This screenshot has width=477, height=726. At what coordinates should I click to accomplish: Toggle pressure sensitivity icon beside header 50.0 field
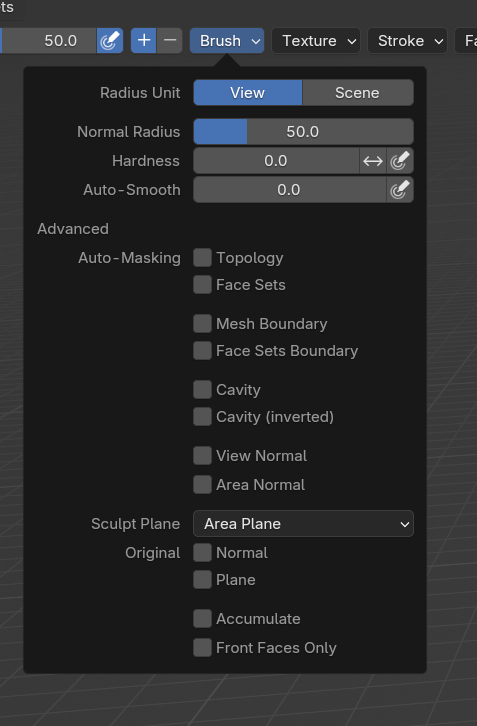click(x=110, y=41)
